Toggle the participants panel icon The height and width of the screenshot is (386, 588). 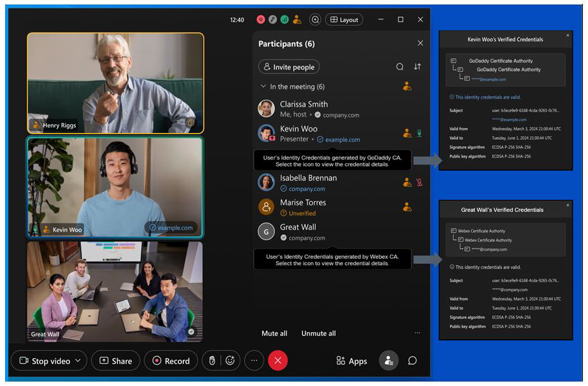(388, 361)
